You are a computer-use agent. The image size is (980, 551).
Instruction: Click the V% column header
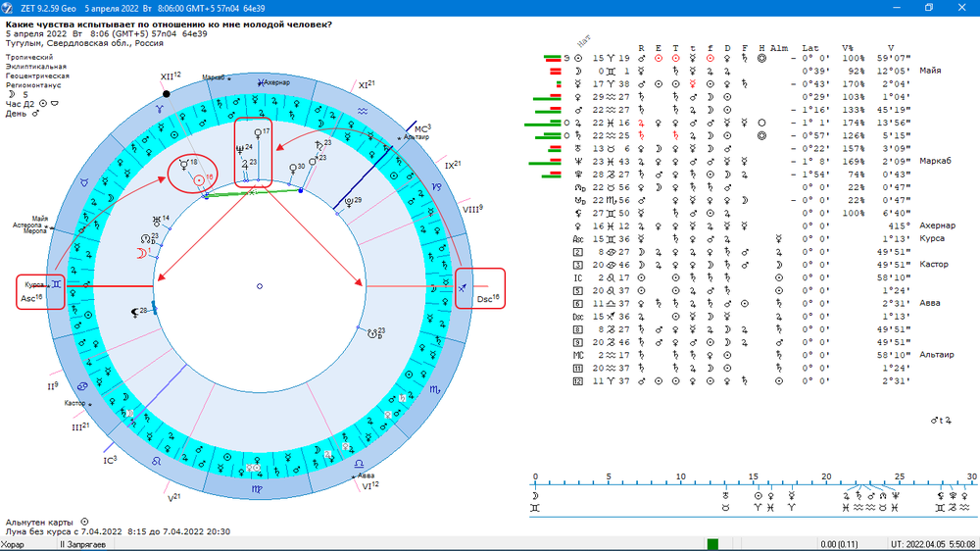click(x=847, y=48)
